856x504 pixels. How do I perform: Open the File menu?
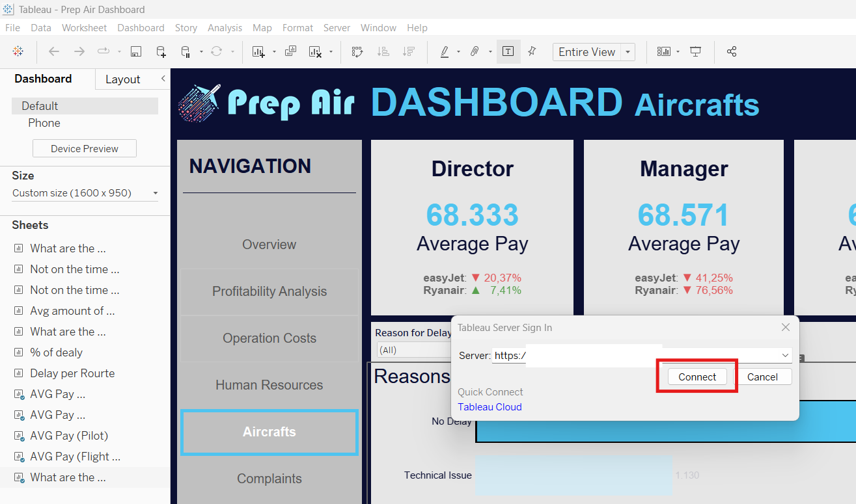pyautogui.click(x=12, y=28)
